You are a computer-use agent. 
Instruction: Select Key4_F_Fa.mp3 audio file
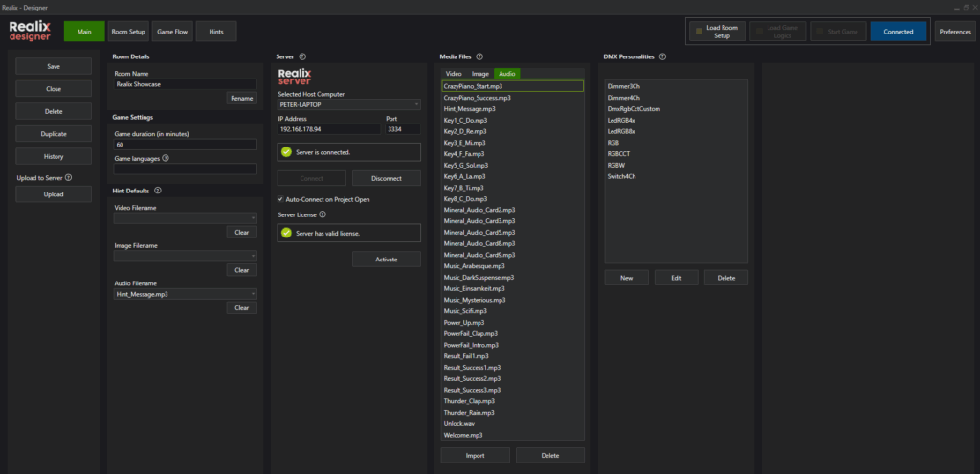tap(513, 154)
